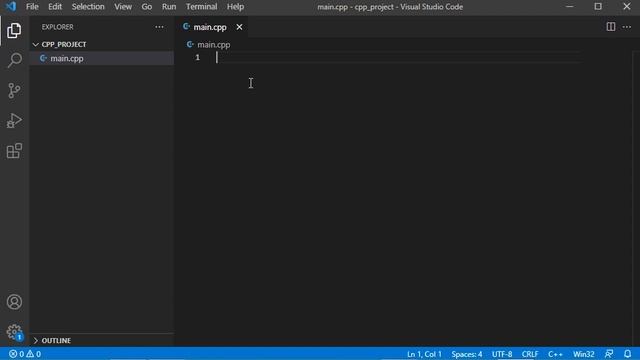The image size is (640, 360).
Task: Open the Go menu
Action: tap(147, 7)
